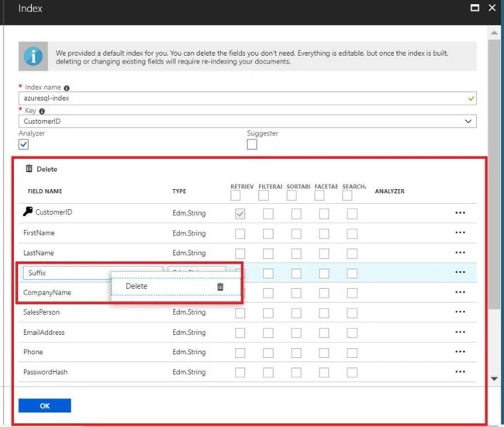Enable Filterable for Suffix field
The width and height of the screenshot is (504, 427).
click(x=268, y=274)
